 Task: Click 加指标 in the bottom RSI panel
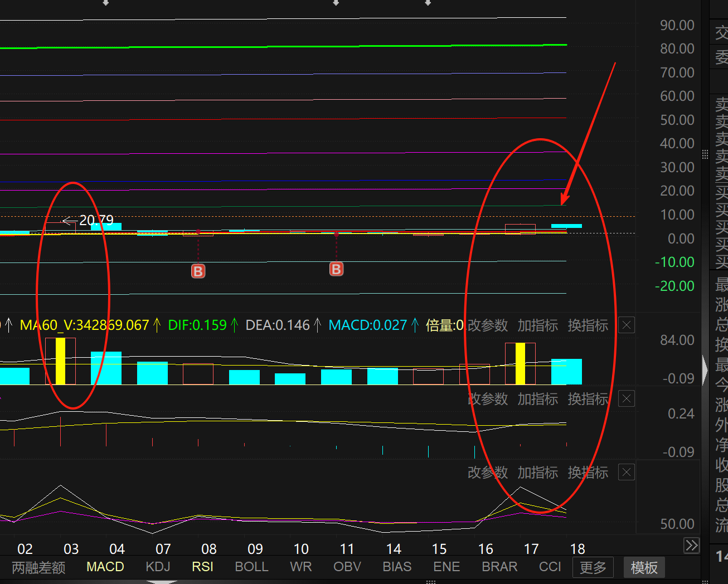click(x=538, y=473)
